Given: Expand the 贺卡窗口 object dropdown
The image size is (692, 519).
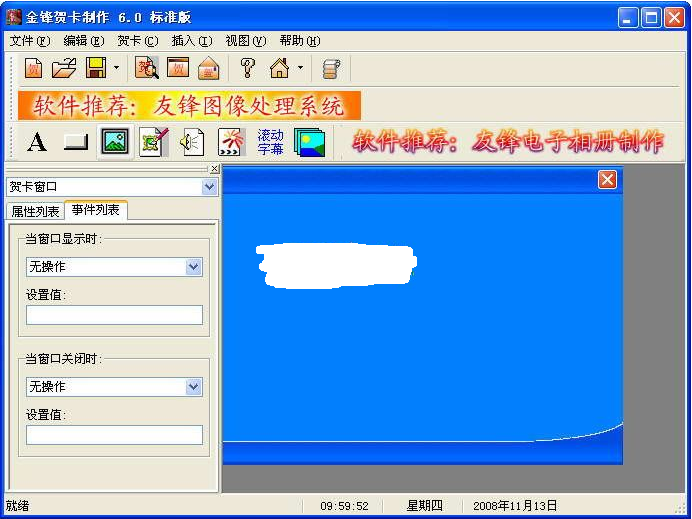Looking at the screenshot, I should point(210,187).
